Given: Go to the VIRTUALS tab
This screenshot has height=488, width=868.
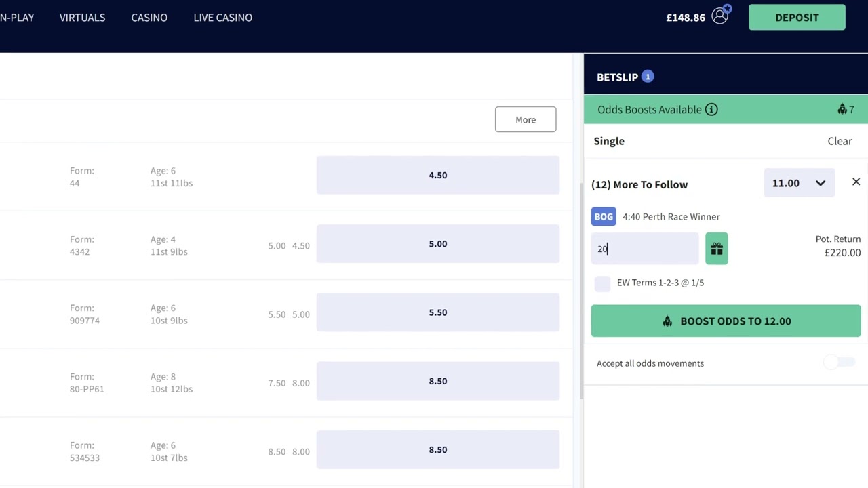Looking at the screenshot, I should pos(82,17).
